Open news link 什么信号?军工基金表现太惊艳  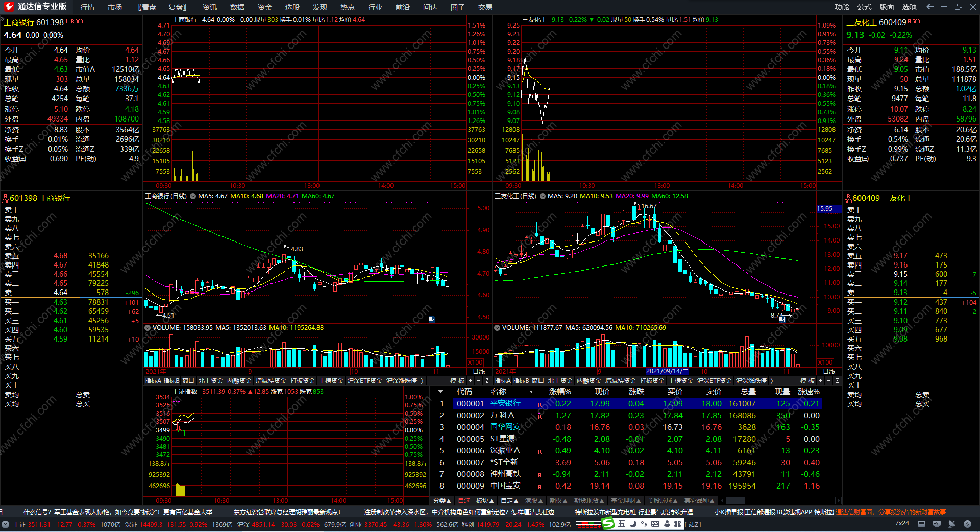118,512
